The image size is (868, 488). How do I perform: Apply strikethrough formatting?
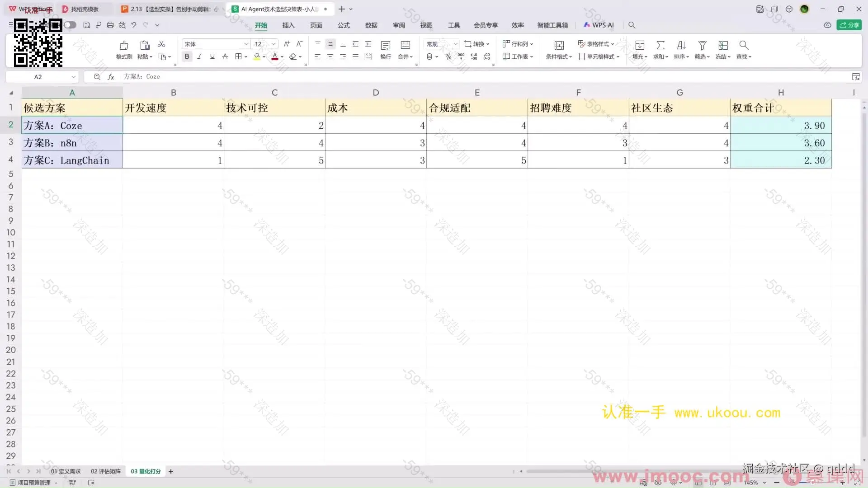point(225,56)
